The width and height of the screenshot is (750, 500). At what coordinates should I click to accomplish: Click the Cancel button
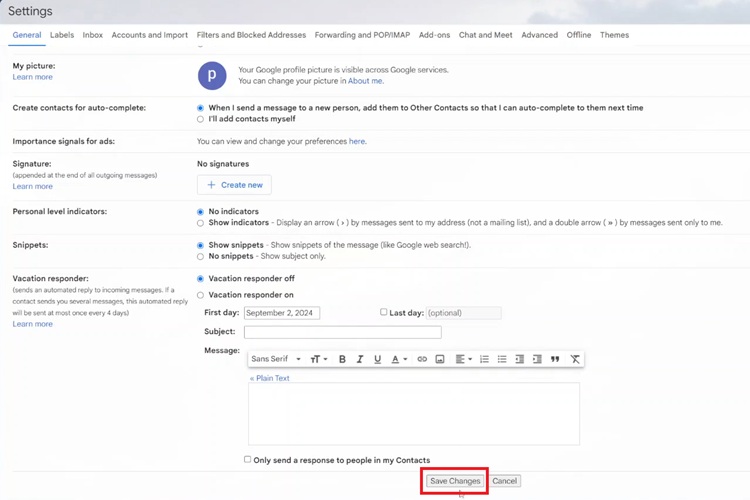point(505,481)
